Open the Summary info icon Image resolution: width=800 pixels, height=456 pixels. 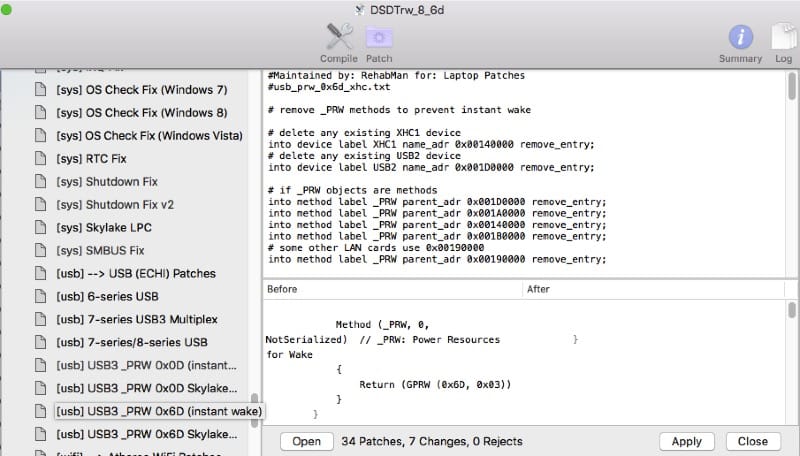tap(740, 37)
